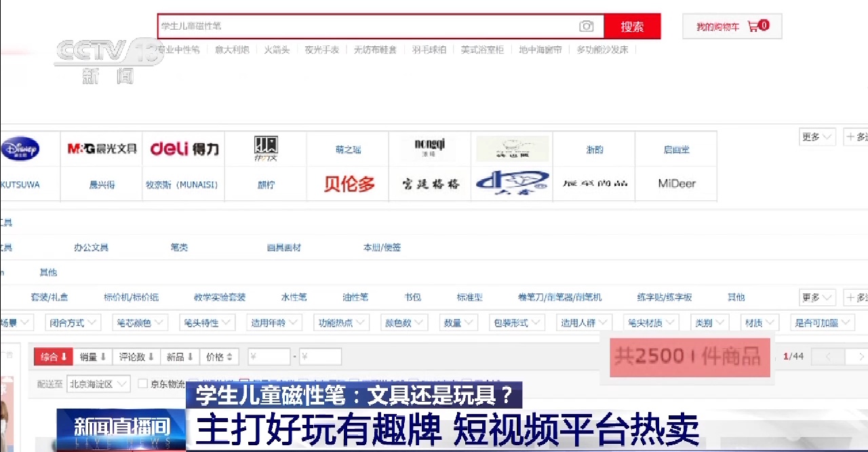
Task: Open the 羽毛球拍 hot search link
Action: coord(429,50)
